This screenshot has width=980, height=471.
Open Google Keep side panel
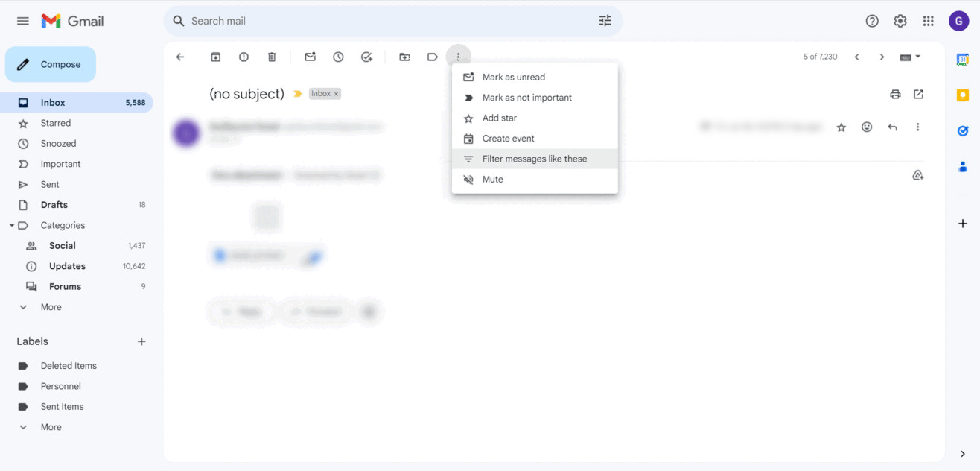tap(963, 95)
